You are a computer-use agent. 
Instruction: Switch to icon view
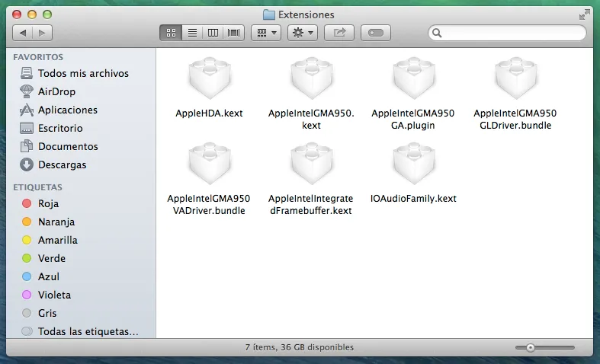171,33
